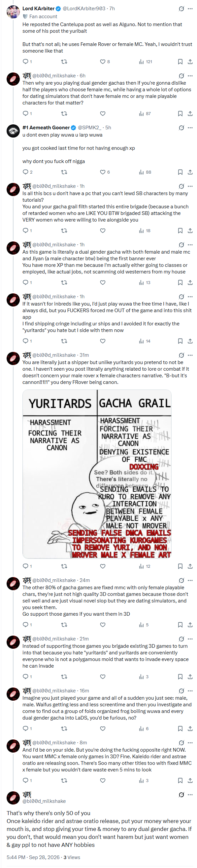Open the @LordKArbiter903 profile handle
Viewport: 197px width, 868px height.
click(x=84, y=8)
